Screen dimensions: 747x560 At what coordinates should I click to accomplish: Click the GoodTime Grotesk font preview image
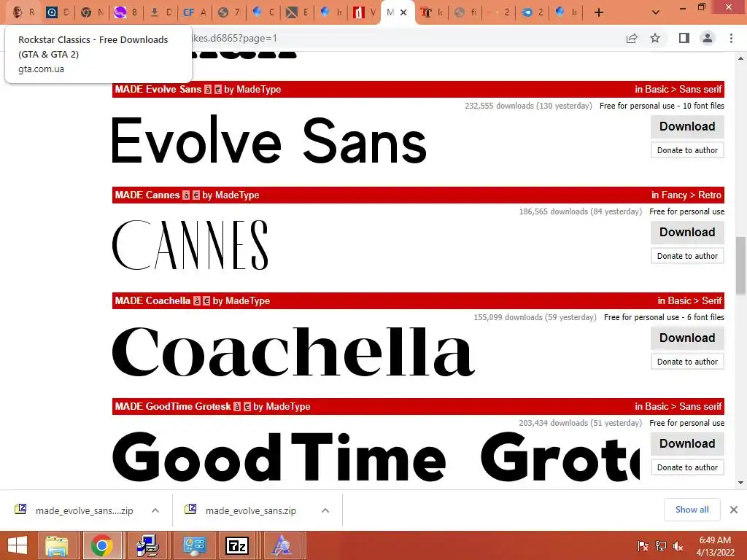(x=376, y=456)
